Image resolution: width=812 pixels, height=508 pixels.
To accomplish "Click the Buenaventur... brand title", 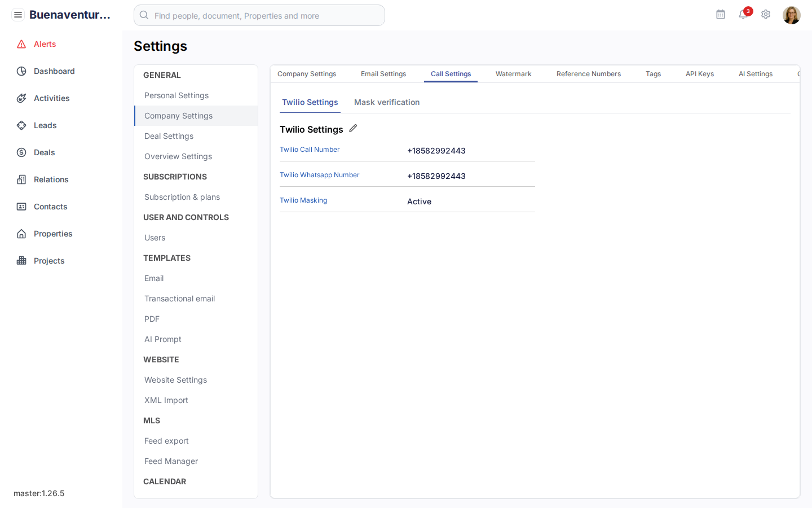I will click(x=70, y=15).
